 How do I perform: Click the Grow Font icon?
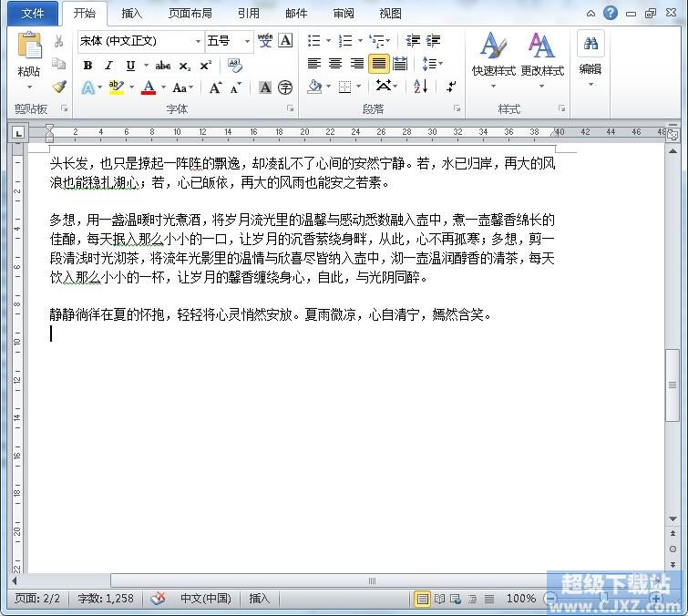[x=215, y=88]
